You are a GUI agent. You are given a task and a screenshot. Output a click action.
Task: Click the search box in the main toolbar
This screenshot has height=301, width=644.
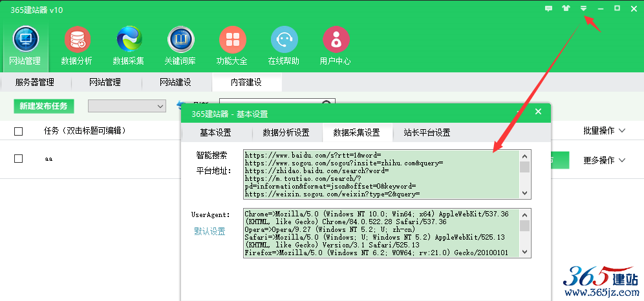point(277,101)
